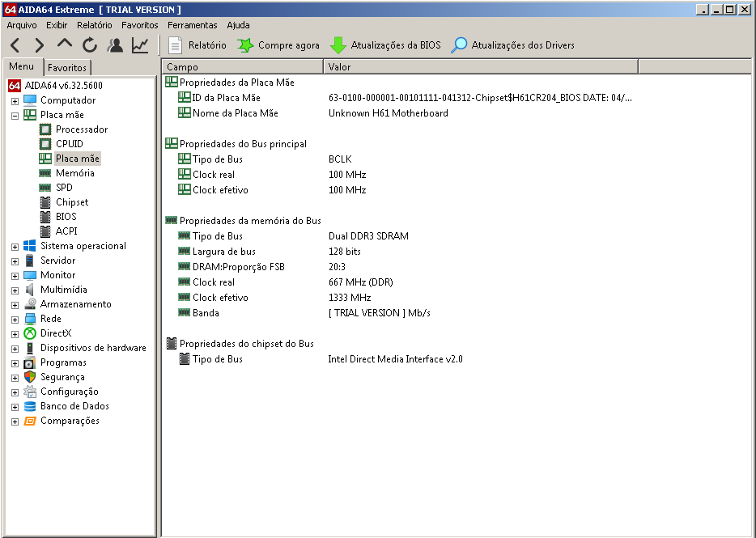Click the Dual DDR3 SDRAM value
Screen dimensions: 756x538
click(x=368, y=236)
